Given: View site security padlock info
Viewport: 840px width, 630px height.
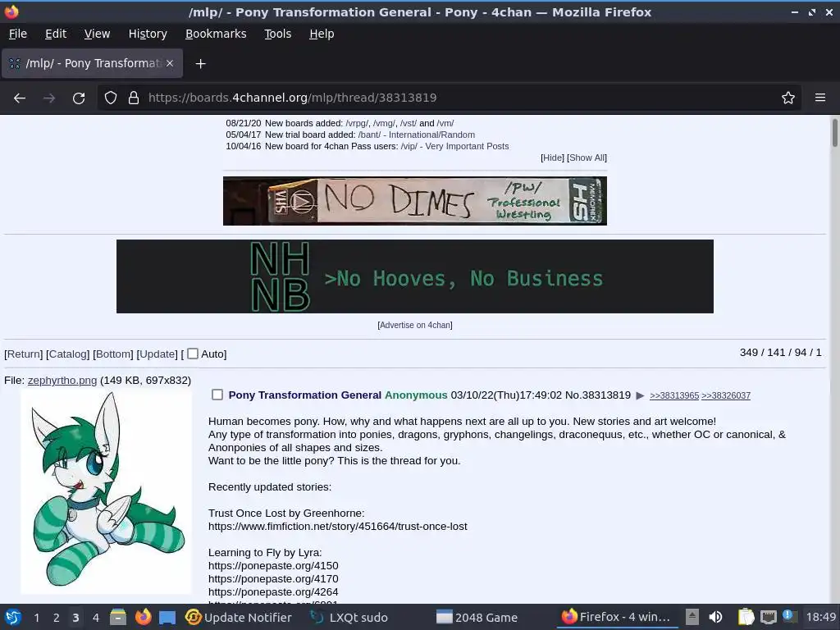Looking at the screenshot, I should click(x=134, y=98).
